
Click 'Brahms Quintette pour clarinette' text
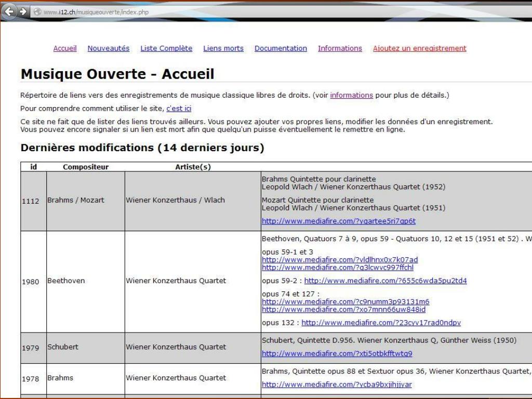(x=318, y=179)
